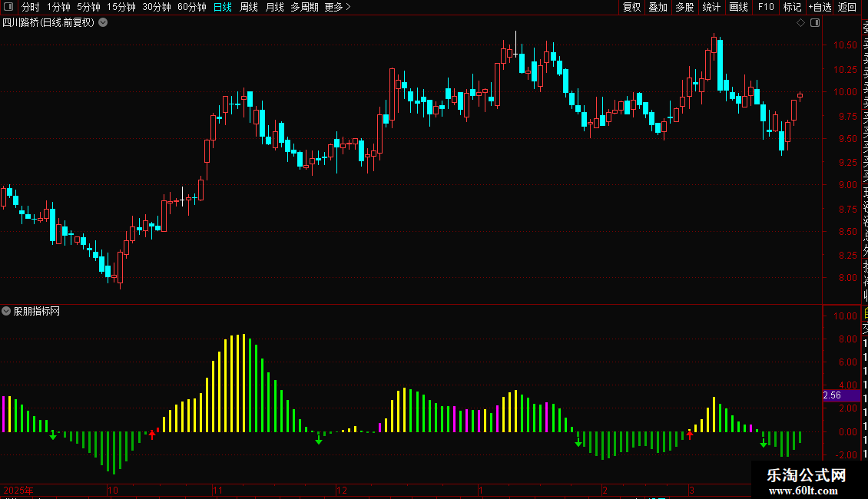The height and width of the screenshot is (499, 868).
Task: Click the 8.00 price axis label
Action: [847, 278]
